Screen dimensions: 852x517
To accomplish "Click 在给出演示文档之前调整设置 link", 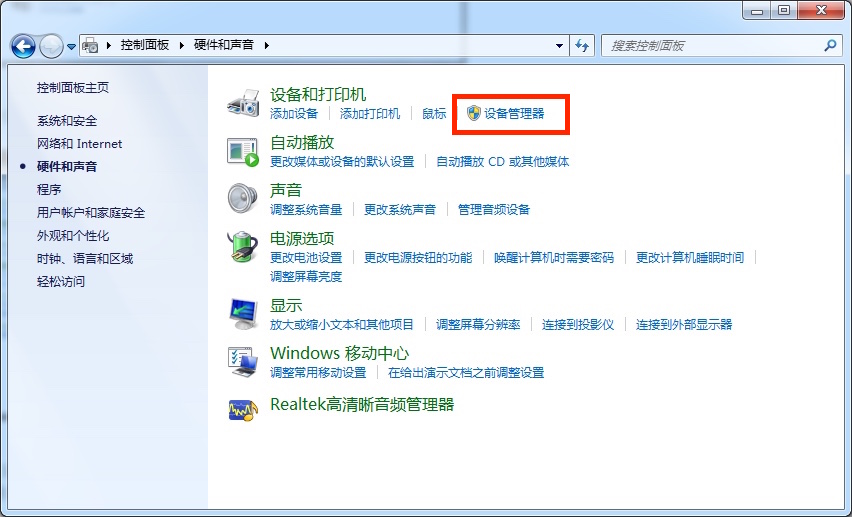I will (x=466, y=372).
